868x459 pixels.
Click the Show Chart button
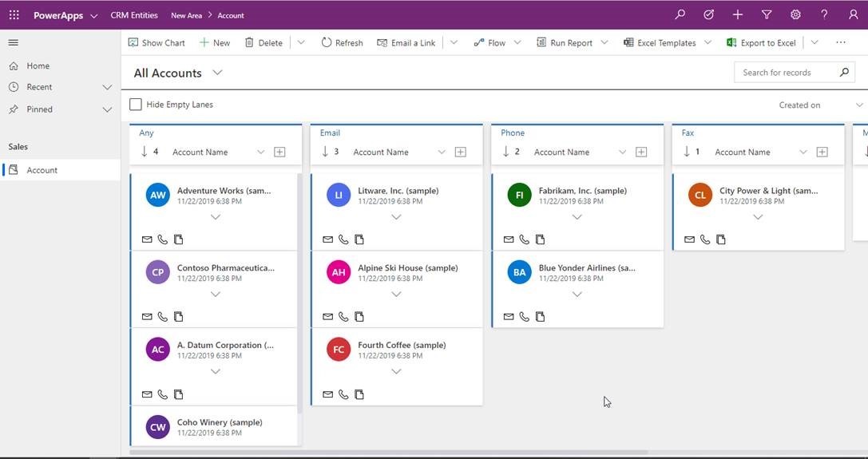click(x=157, y=43)
